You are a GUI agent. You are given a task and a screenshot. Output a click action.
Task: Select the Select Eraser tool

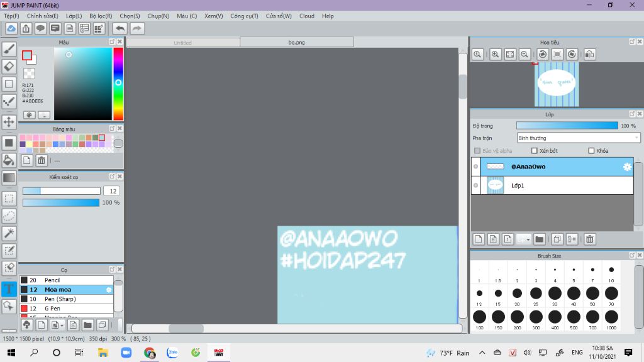coord(9,268)
